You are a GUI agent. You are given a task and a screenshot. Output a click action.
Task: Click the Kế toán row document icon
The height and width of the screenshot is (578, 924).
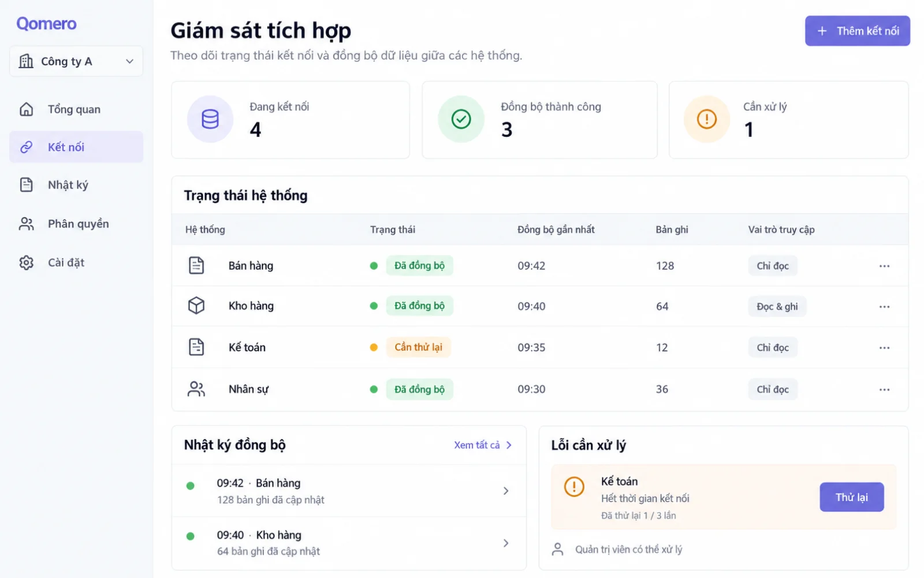point(196,347)
